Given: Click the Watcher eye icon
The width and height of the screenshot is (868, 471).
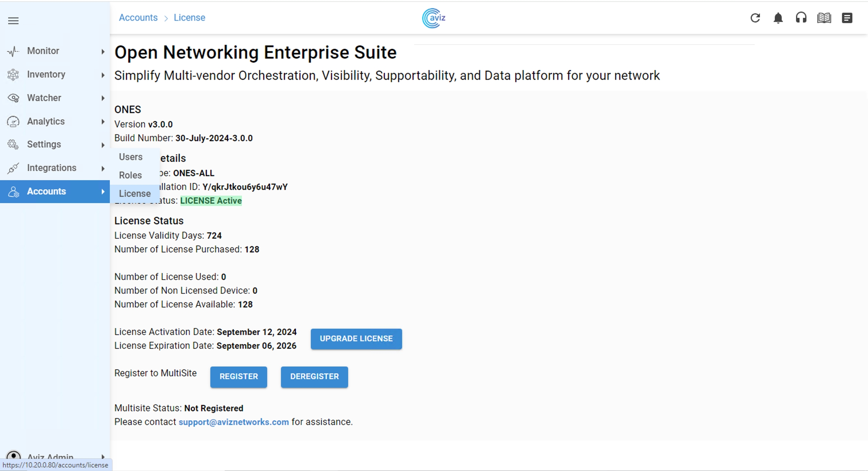Looking at the screenshot, I should pos(13,98).
